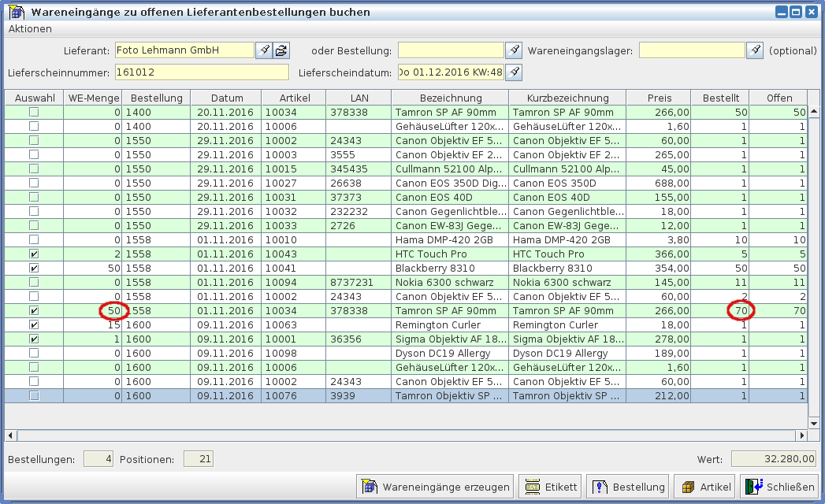Screen dimensions: 825x504
Task: Open order lookup beside 'oder Bestellung' field
Action: [513, 50]
